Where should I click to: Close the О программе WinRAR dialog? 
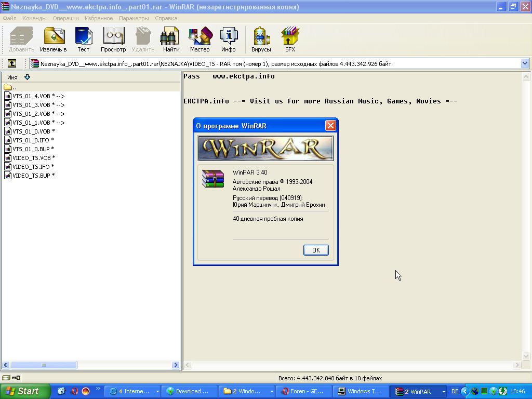[x=330, y=126]
